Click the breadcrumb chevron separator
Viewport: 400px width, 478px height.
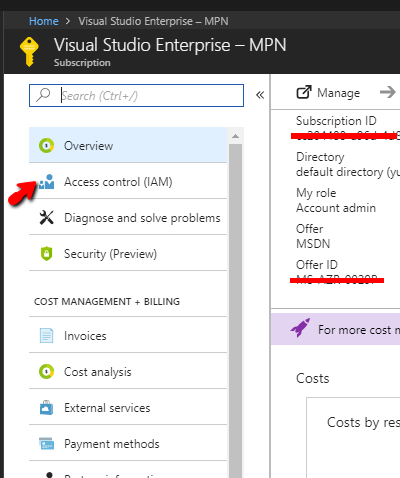click(x=68, y=21)
